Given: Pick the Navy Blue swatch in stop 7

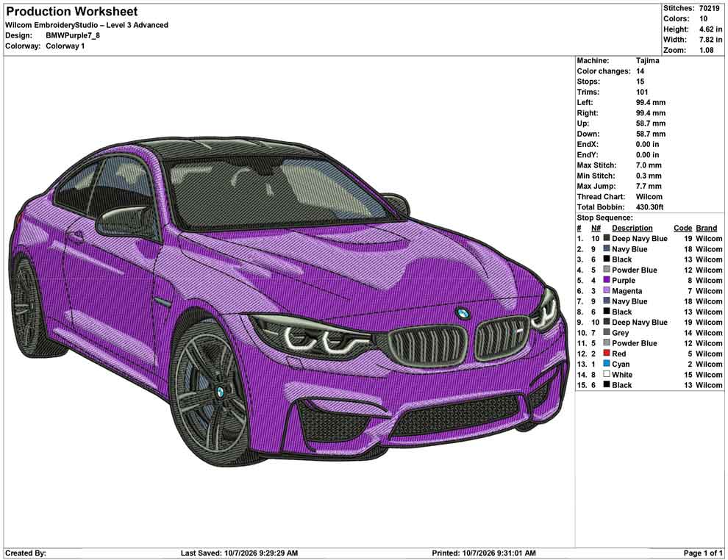Looking at the screenshot, I should (607, 301).
